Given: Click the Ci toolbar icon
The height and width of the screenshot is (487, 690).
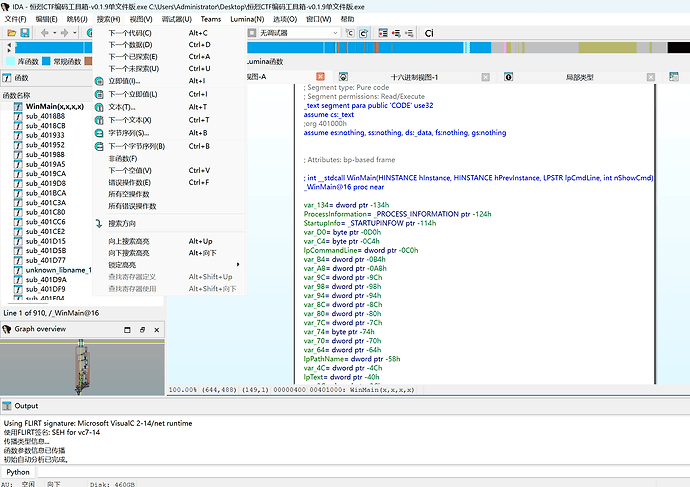Looking at the screenshot, I should click(x=429, y=33).
